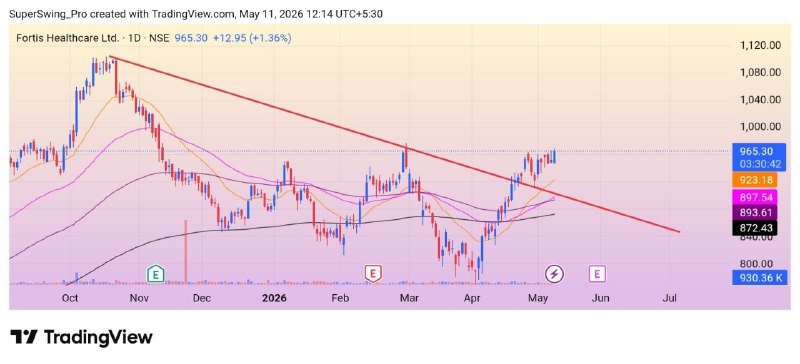
Task: Click the magenta 897.54 moving average label
Action: (x=755, y=197)
